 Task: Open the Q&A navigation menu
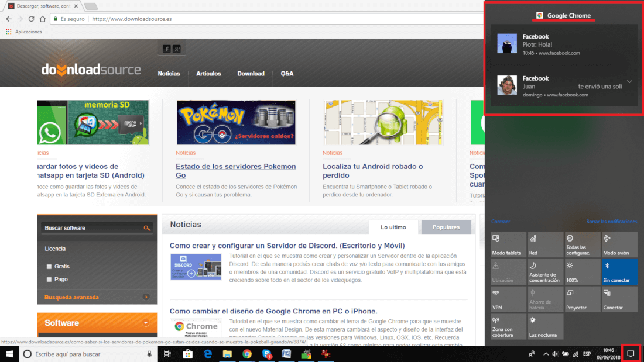point(287,74)
